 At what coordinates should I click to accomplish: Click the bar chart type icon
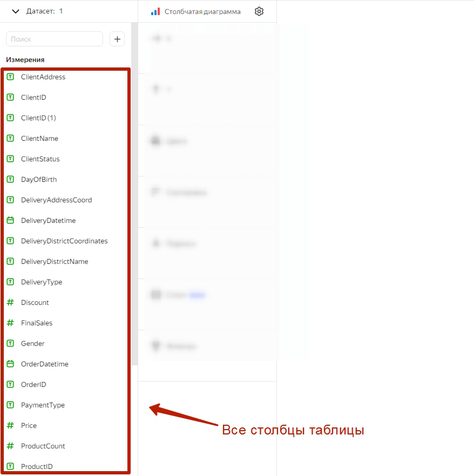pos(155,12)
